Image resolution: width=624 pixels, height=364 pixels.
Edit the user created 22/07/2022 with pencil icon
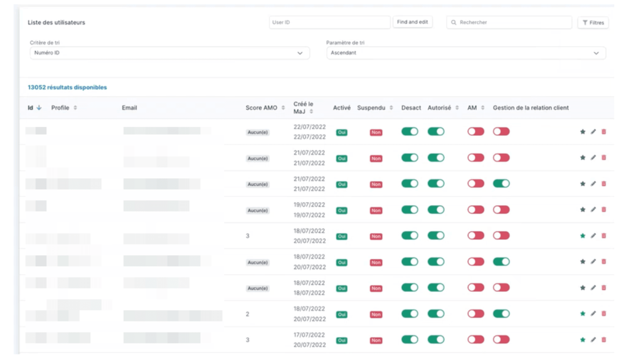click(x=593, y=132)
